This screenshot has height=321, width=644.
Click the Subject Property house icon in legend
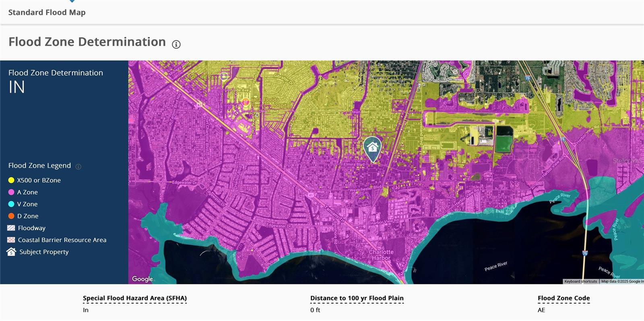click(11, 252)
